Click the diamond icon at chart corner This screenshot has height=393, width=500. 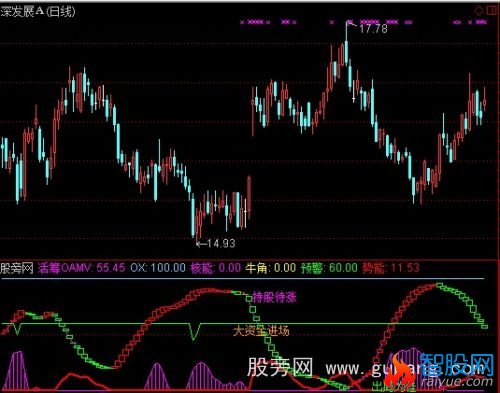(x=479, y=11)
